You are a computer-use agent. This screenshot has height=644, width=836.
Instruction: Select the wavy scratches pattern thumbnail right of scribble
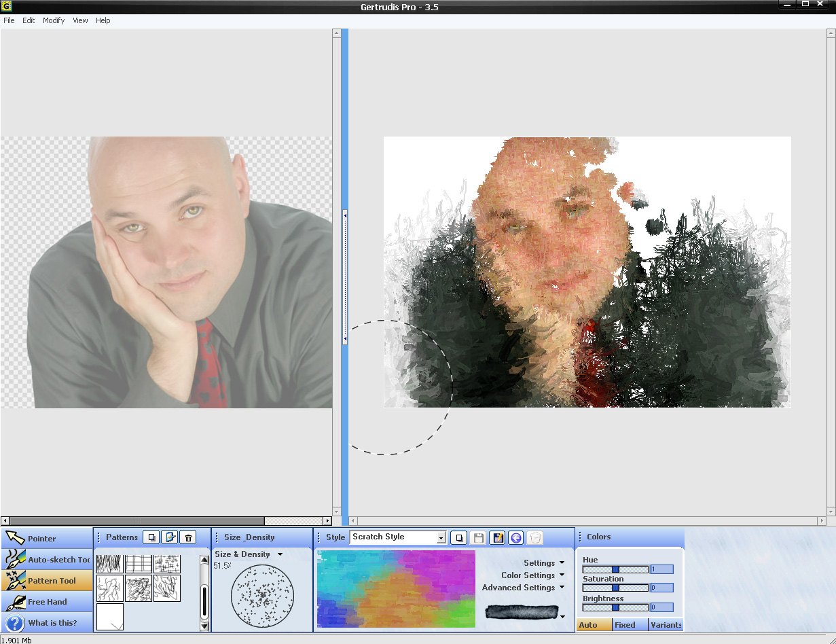tap(166, 588)
